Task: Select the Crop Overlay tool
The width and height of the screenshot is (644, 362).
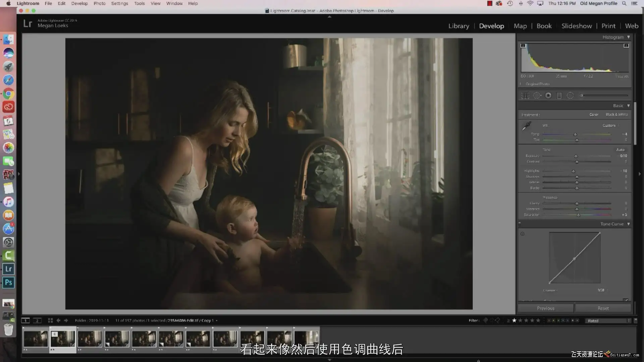Action: click(525, 96)
